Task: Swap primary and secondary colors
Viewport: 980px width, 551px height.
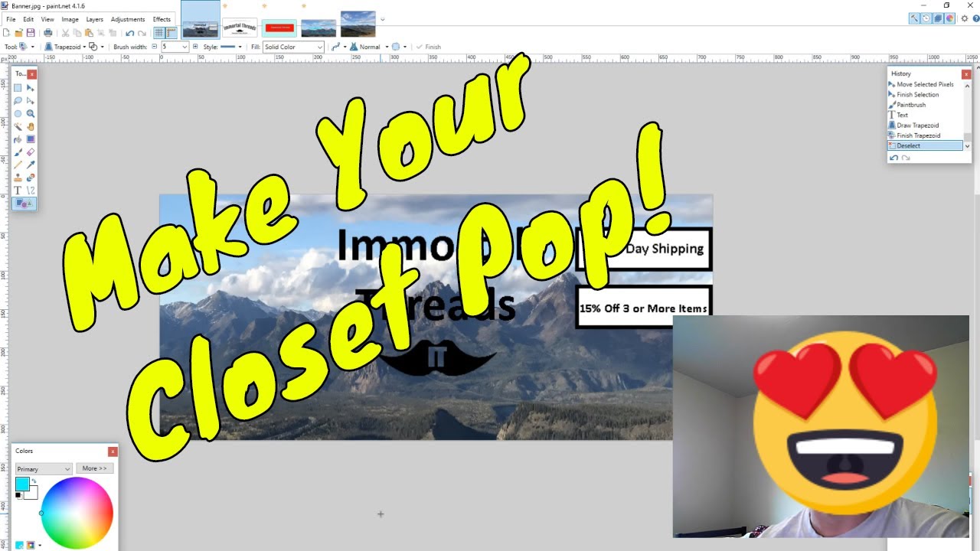Action: 34,481
